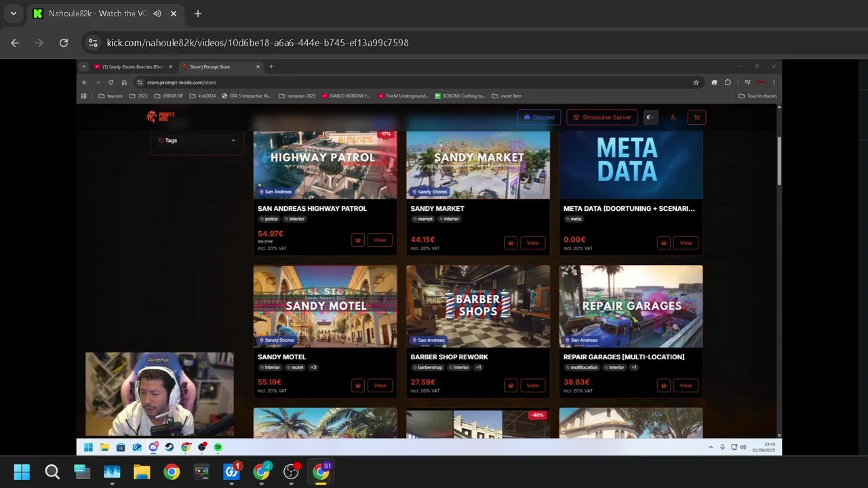Click the police tag on Highway Patrol

point(269,219)
